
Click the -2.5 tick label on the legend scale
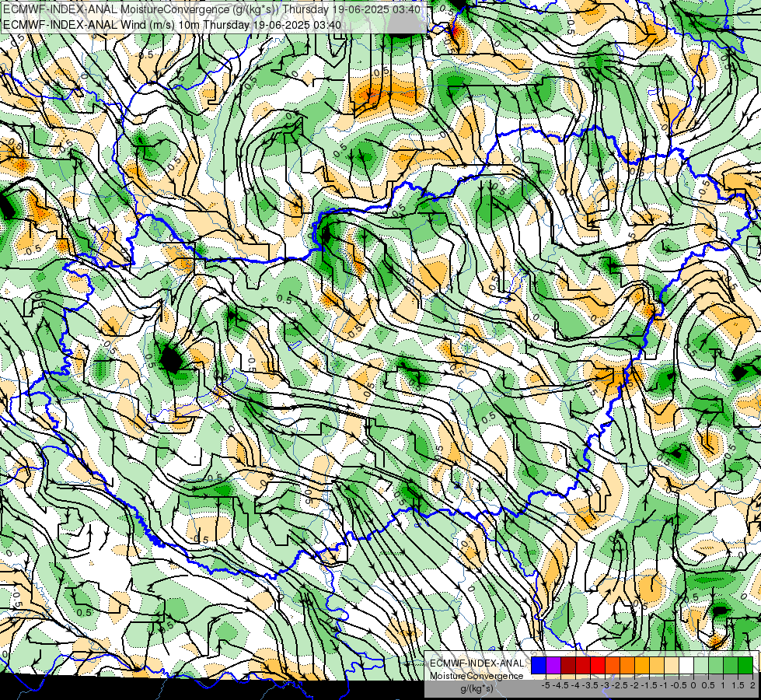point(620,685)
